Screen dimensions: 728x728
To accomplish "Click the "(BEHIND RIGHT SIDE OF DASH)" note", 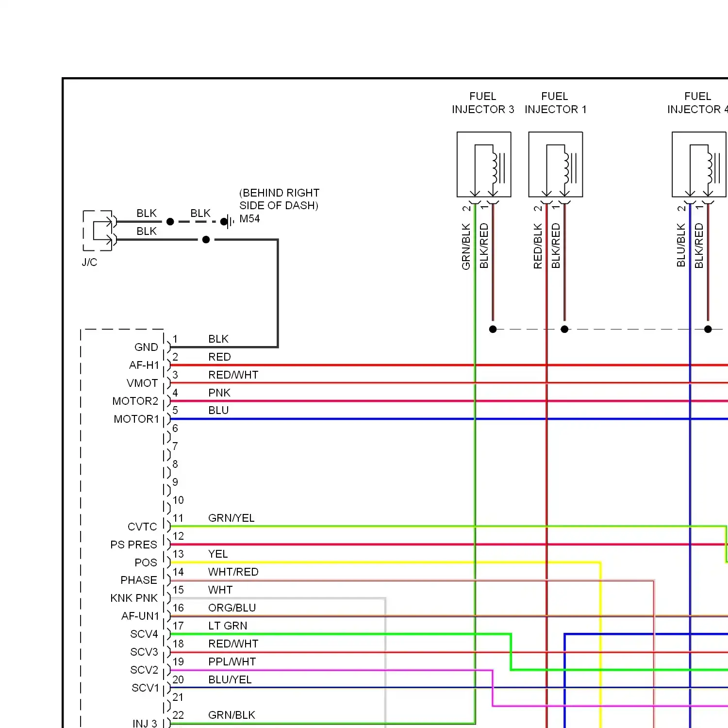I will tap(279, 199).
